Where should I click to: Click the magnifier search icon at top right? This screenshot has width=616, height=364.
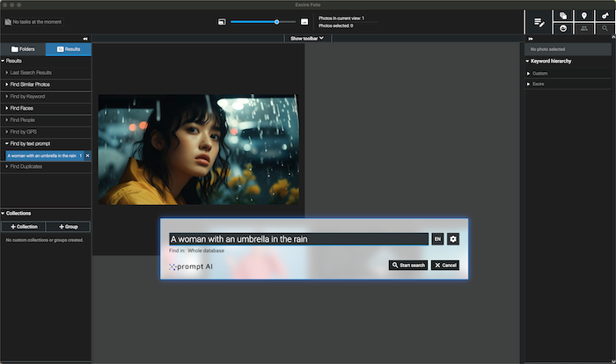point(605,28)
